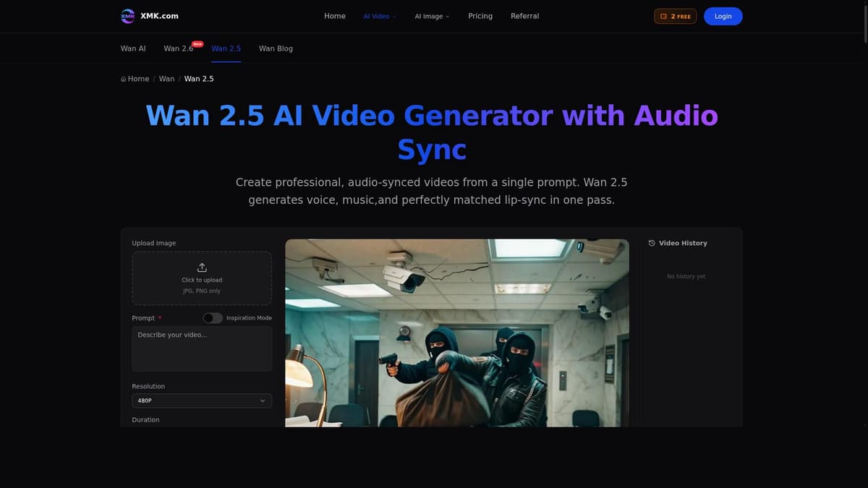Select the Wan Blog tab
The image size is (868, 488).
[276, 48]
